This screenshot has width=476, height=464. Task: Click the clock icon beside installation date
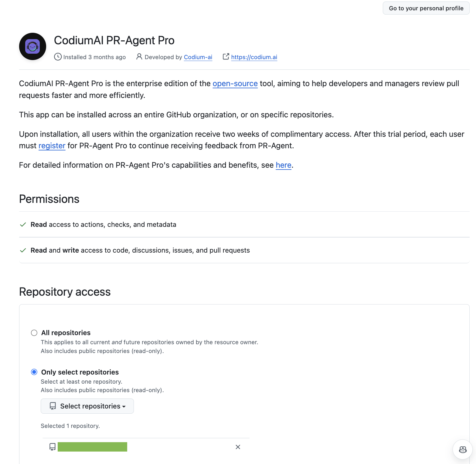coord(58,57)
